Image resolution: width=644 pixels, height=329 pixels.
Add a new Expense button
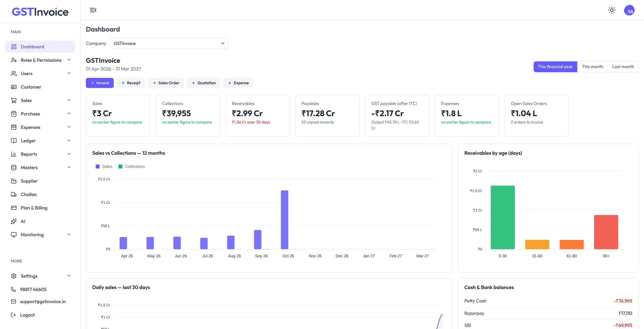click(238, 83)
